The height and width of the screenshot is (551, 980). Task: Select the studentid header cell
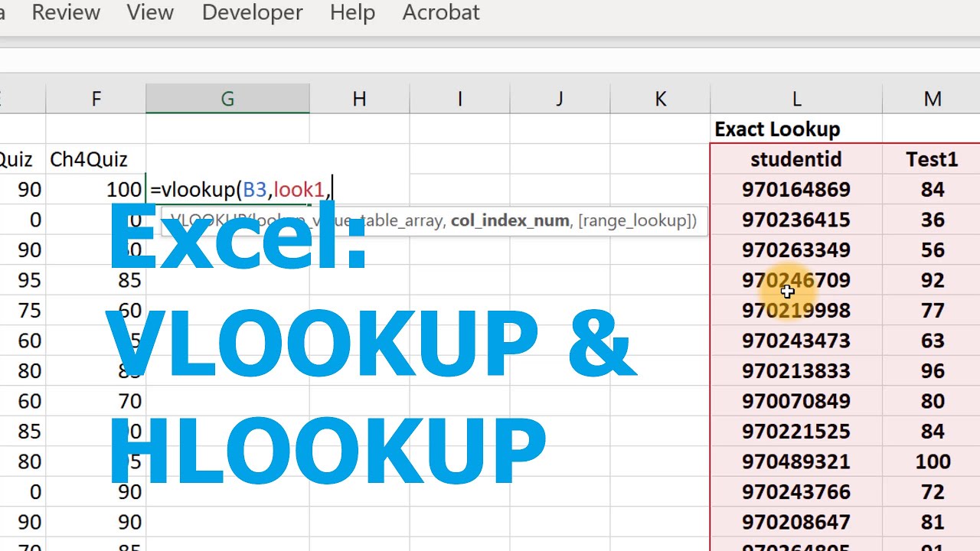(x=796, y=159)
